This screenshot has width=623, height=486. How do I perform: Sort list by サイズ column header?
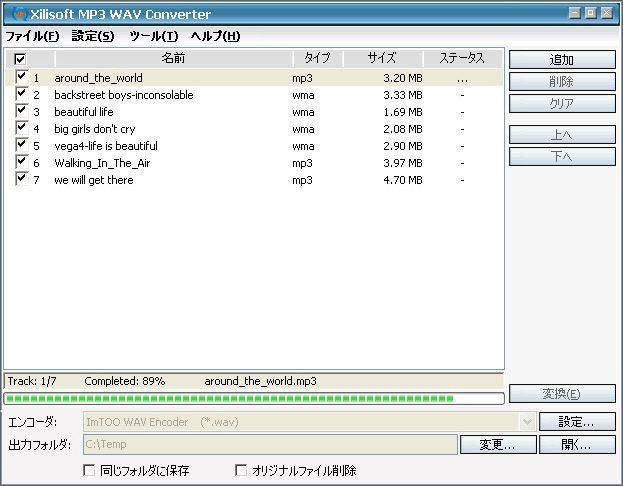pos(381,59)
